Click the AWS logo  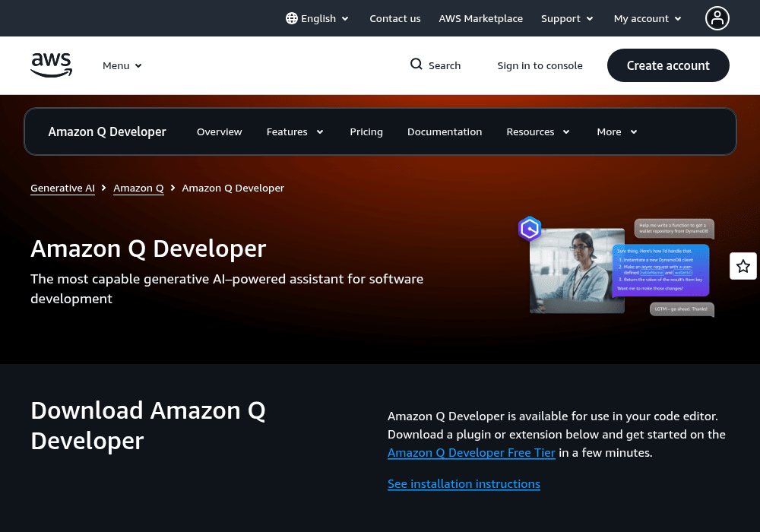pos(52,65)
